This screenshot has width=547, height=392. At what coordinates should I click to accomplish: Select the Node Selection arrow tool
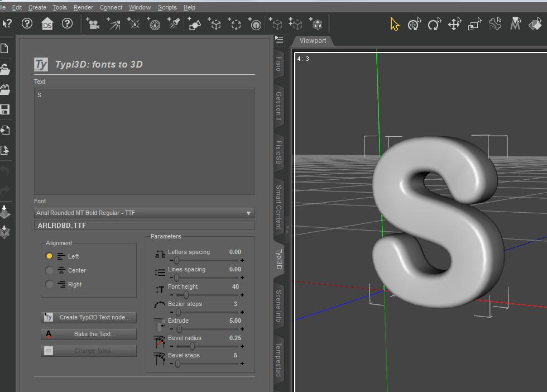(x=395, y=24)
